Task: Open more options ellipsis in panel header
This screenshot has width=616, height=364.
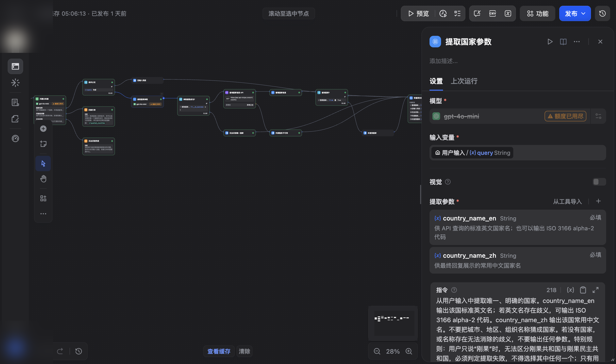Action: [577, 42]
